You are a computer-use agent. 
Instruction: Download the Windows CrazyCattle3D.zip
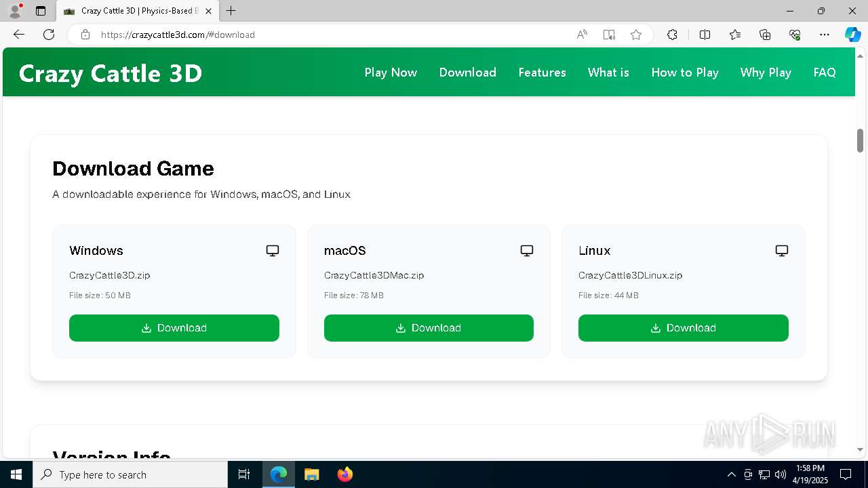pos(174,328)
